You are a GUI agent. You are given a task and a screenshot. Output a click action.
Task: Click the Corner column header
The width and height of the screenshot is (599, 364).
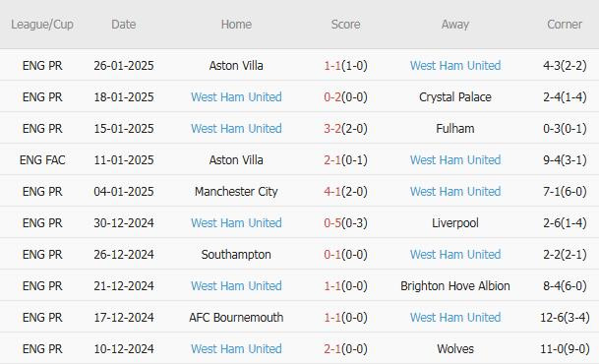click(x=565, y=24)
